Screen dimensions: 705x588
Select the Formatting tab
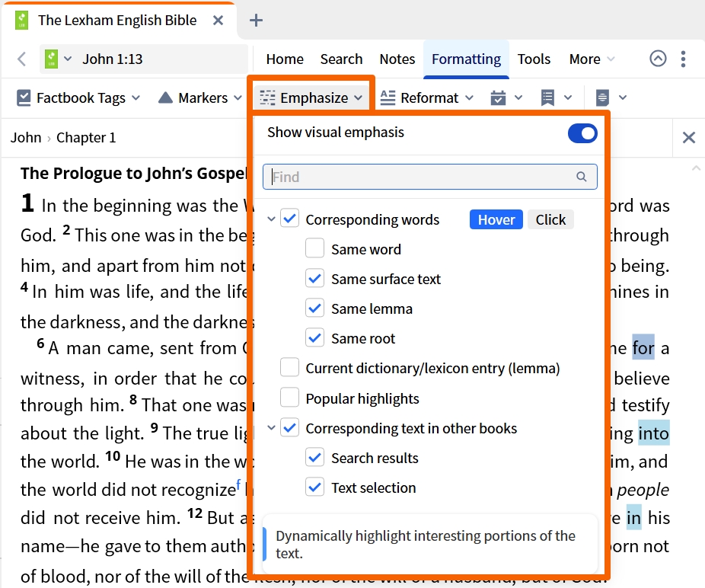pyautogui.click(x=466, y=59)
